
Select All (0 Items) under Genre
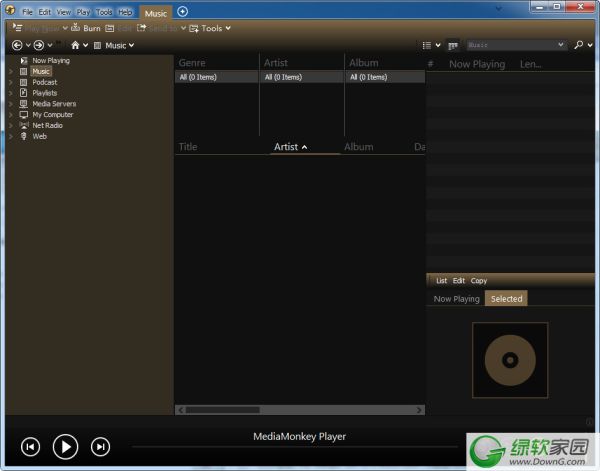click(x=217, y=77)
